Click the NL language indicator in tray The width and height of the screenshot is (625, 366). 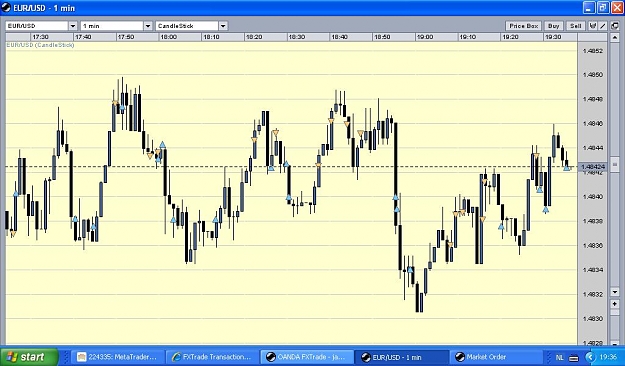point(559,358)
